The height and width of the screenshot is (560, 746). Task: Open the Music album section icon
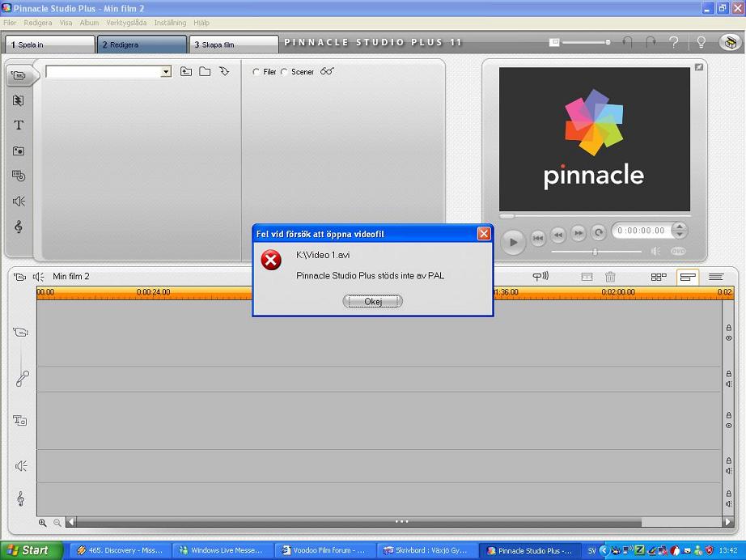pyautogui.click(x=19, y=227)
